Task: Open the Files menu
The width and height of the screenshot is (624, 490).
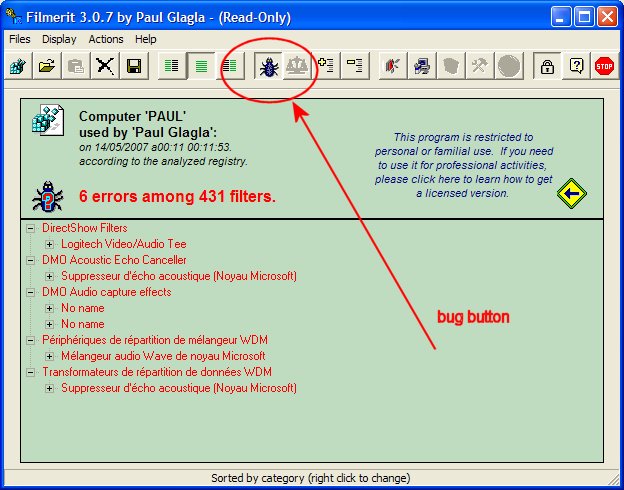Action: 20,39
